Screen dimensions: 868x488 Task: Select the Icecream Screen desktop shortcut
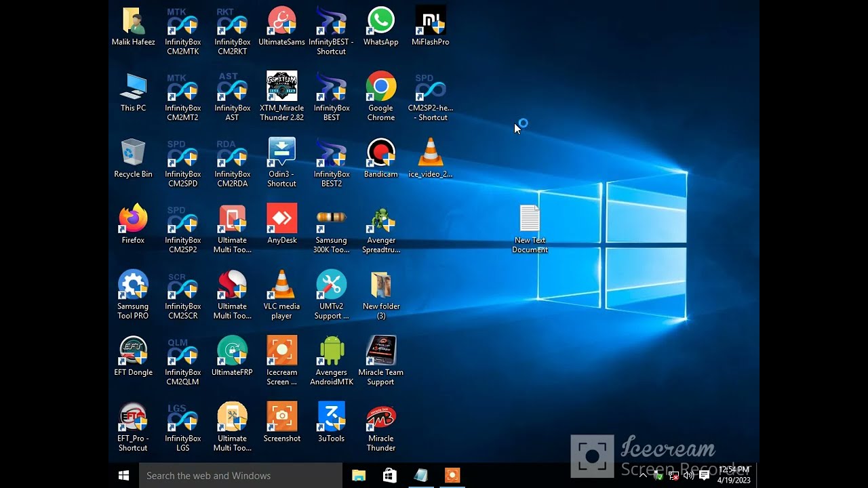coord(281,361)
